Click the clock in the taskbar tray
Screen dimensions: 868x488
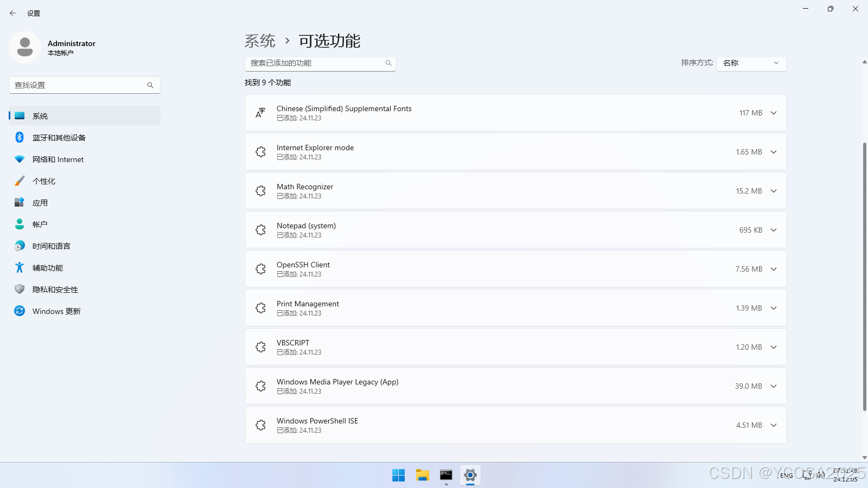845,475
